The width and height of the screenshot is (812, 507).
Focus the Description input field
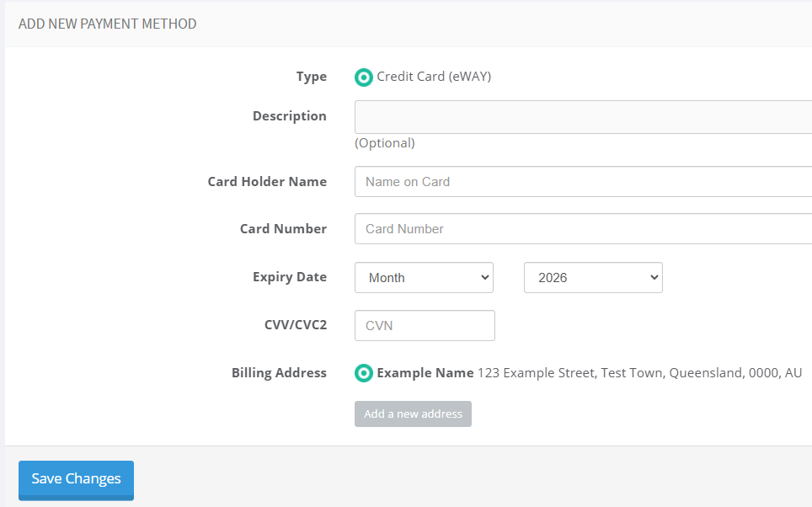pos(583,117)
